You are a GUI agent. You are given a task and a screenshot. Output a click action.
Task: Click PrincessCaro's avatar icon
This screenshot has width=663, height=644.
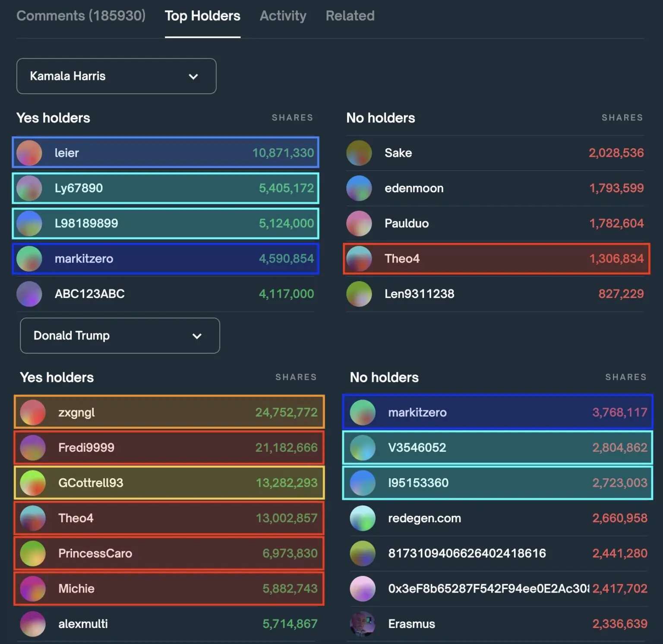click(33, 553)
